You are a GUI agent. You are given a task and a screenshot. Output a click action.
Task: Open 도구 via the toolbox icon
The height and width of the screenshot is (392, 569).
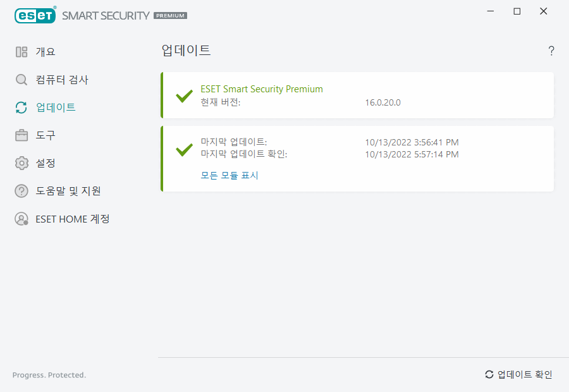tap(21, 135)
